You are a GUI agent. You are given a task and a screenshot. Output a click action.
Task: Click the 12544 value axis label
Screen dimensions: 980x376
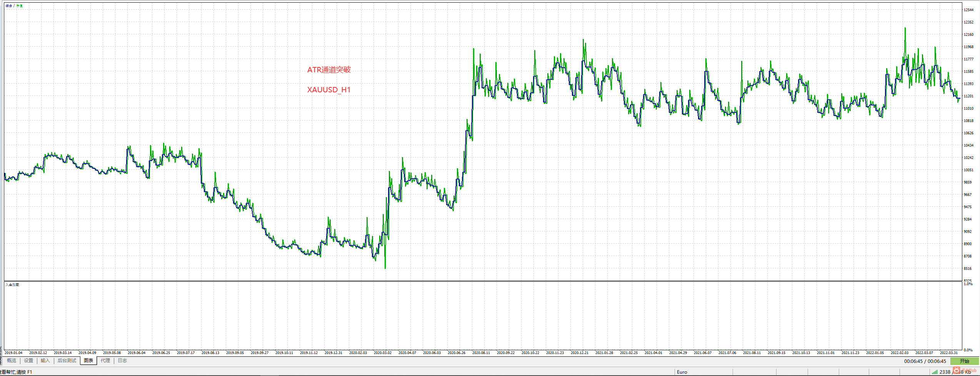pyautogui.click(x=968, y=10)
